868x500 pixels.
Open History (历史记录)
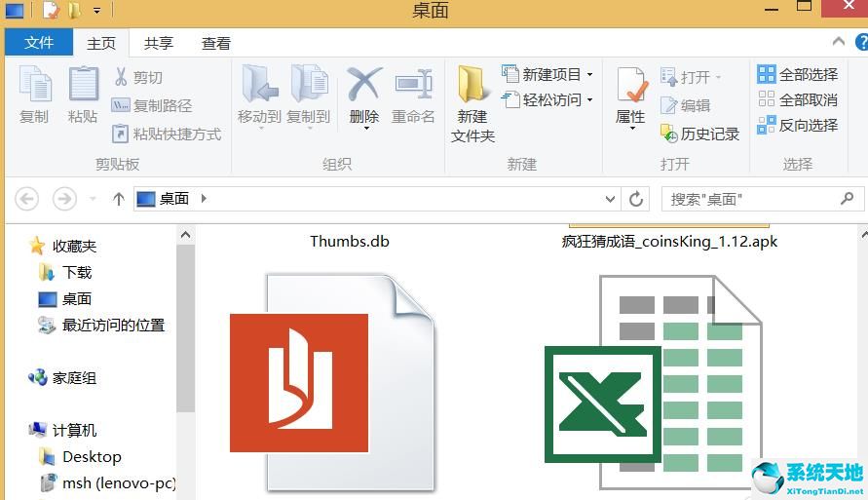[699, 134]
